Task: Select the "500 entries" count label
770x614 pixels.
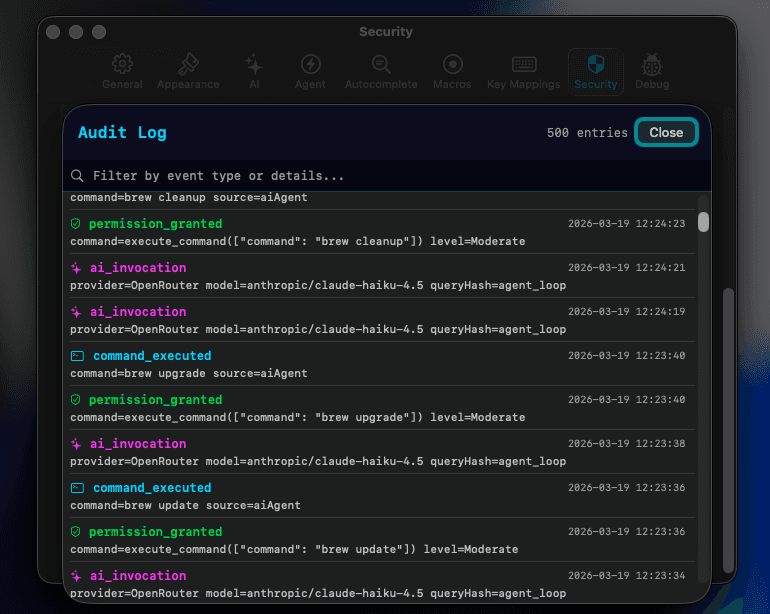Action: (x=587, y=133)
